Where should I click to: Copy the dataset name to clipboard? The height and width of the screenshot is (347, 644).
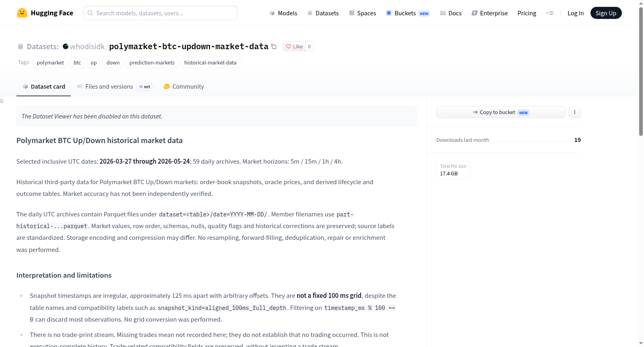pos(274,46)
